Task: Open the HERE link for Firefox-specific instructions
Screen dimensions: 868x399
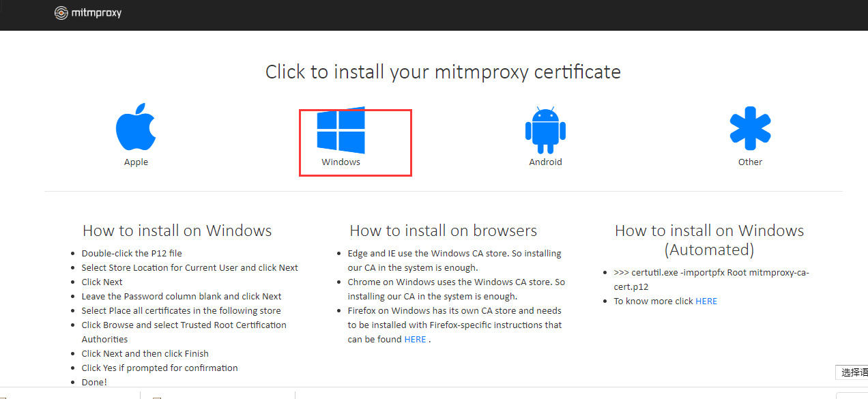Action: (414, 339)
